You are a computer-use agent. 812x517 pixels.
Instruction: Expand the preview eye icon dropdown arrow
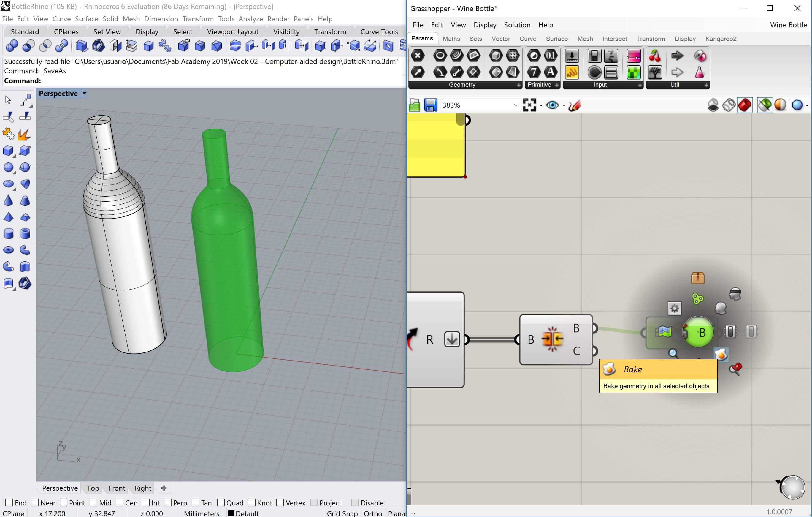pyautogui.click(x=564, y=106)
